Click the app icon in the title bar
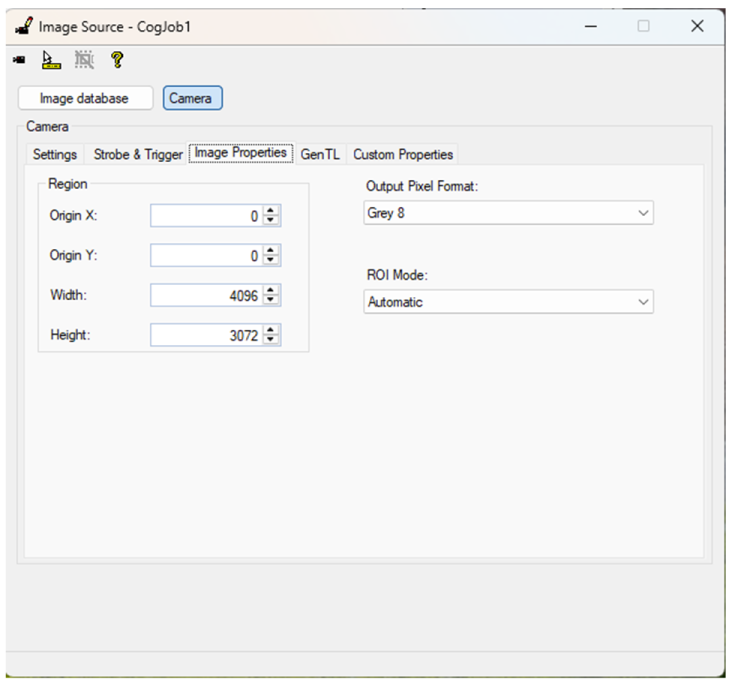 (x=22, y=26)
